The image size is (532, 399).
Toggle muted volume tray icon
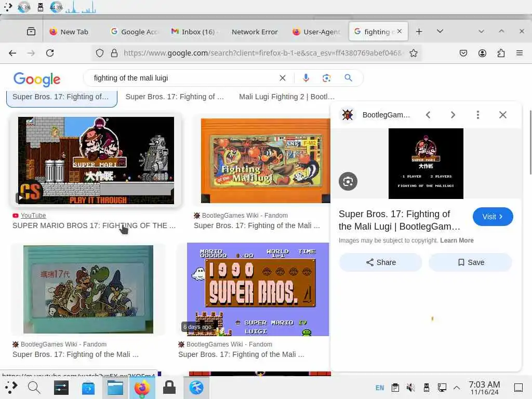coord(410,388)
